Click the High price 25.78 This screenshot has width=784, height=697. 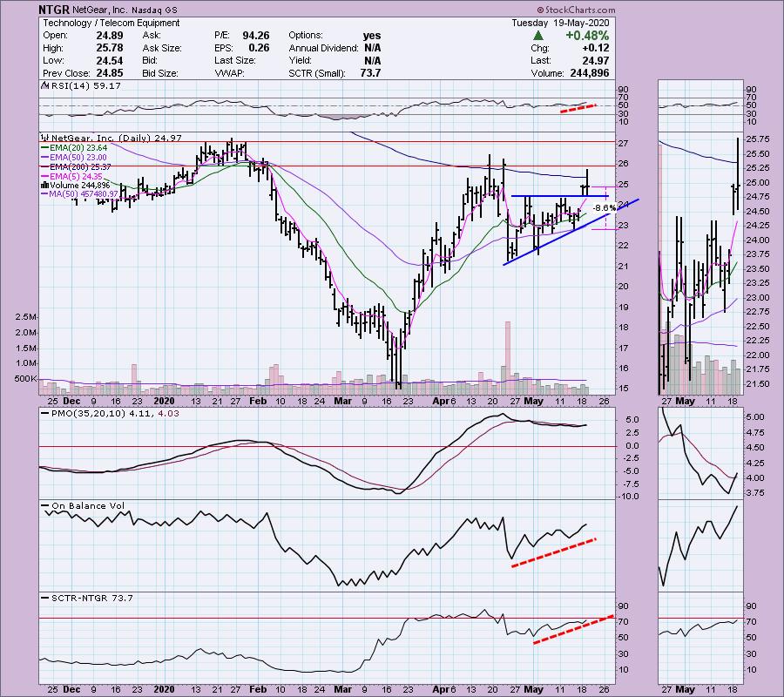pyautogui.click(x=110, y=48)
